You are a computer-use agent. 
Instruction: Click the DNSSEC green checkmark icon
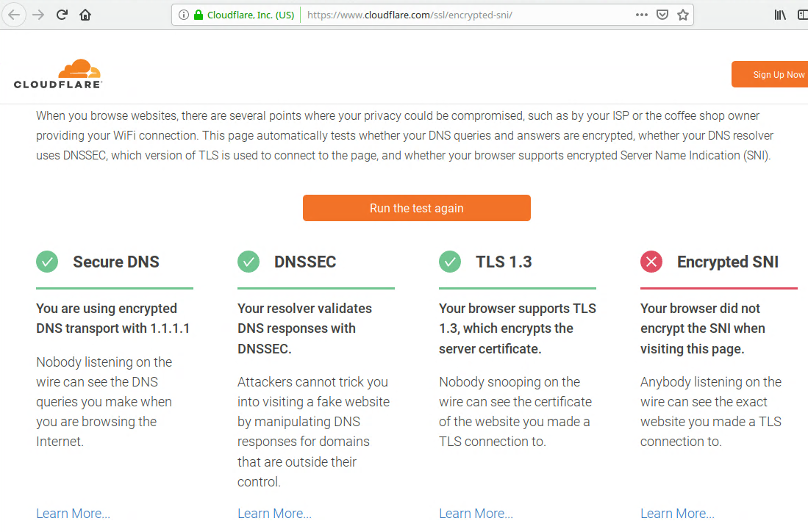[249, 262]
